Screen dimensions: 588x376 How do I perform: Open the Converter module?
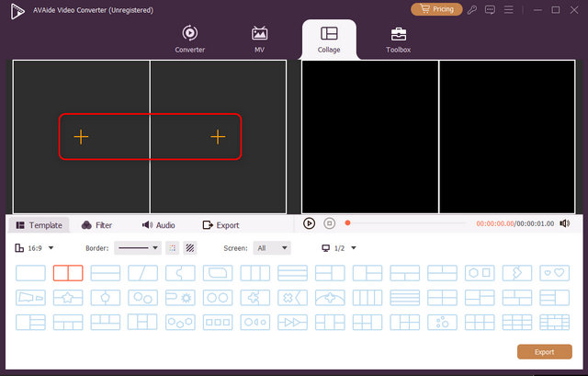tap(190, 39)
